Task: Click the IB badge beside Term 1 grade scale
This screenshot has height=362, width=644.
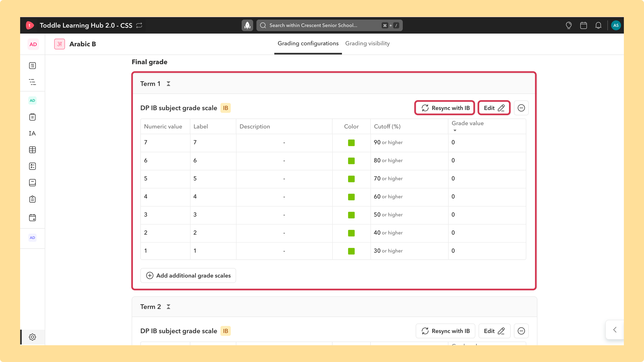Action: [x=225, y=108]
